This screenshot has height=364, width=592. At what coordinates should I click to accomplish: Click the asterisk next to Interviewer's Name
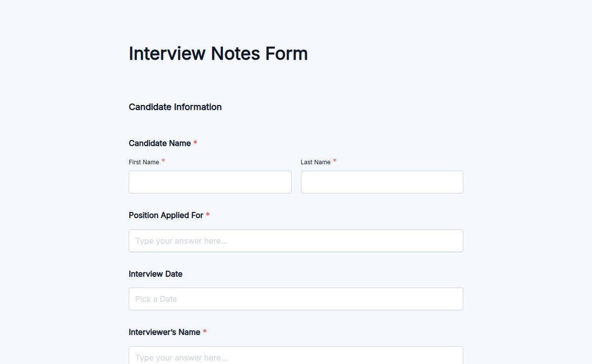(204, 331)
